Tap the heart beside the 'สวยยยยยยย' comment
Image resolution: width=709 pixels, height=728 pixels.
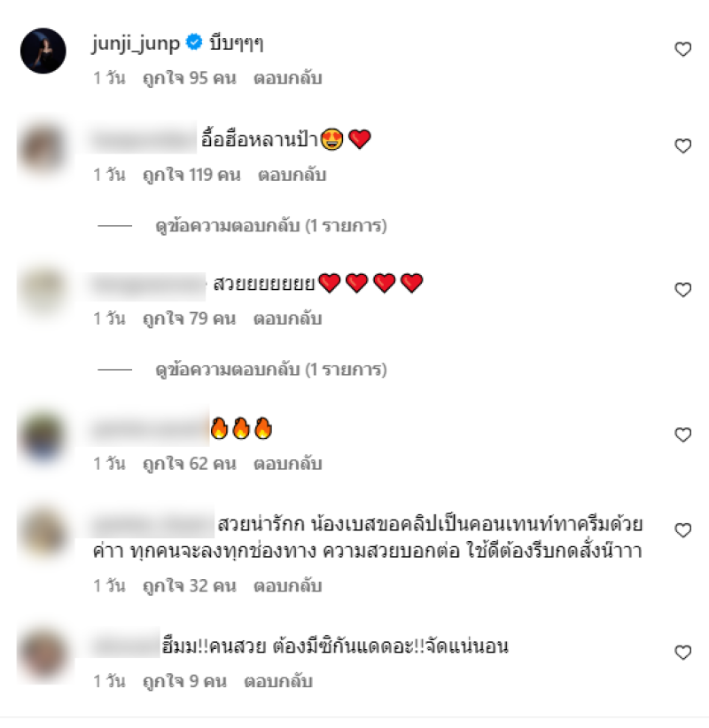682,290
